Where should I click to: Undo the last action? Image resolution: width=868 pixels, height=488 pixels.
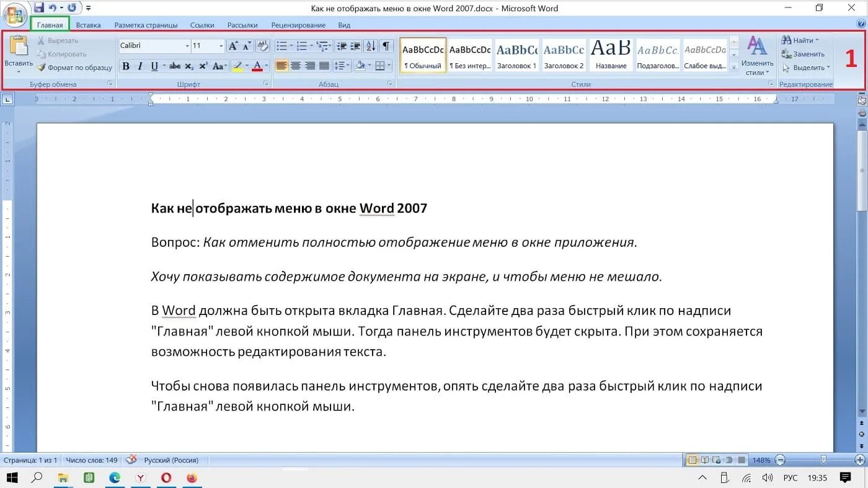click(x=53, y=8)
